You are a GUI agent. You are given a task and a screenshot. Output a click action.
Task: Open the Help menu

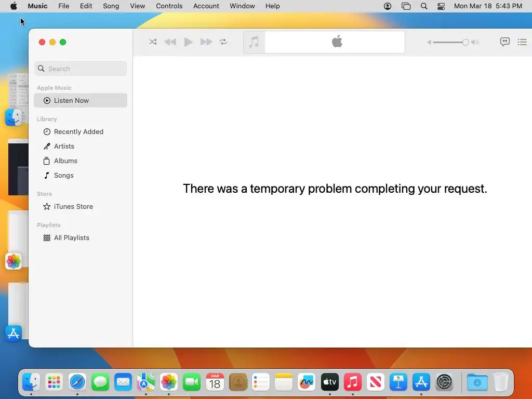coord(272,6)
